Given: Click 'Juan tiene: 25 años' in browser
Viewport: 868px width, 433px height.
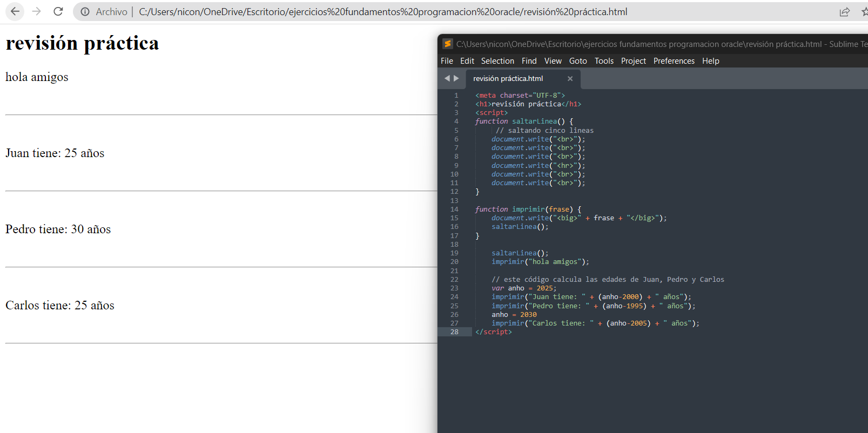Looking at the screenshot, I should 55,153.
